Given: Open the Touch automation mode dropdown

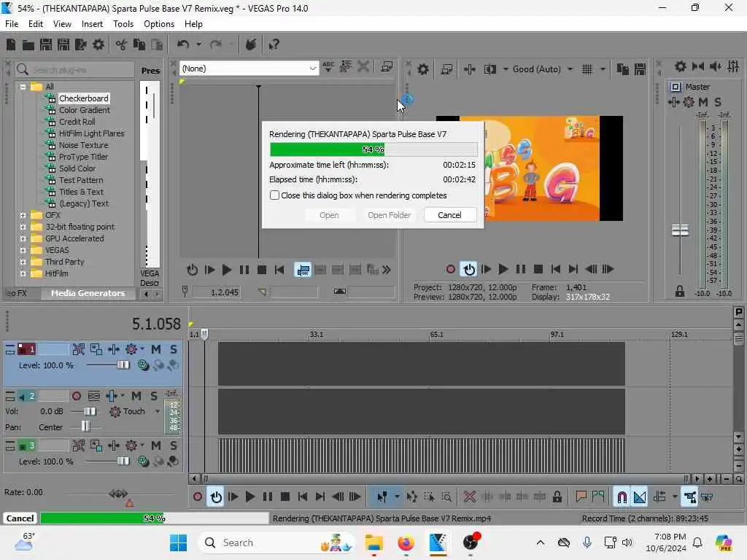Looking at the screenshot, I should [x=158, y=411].
